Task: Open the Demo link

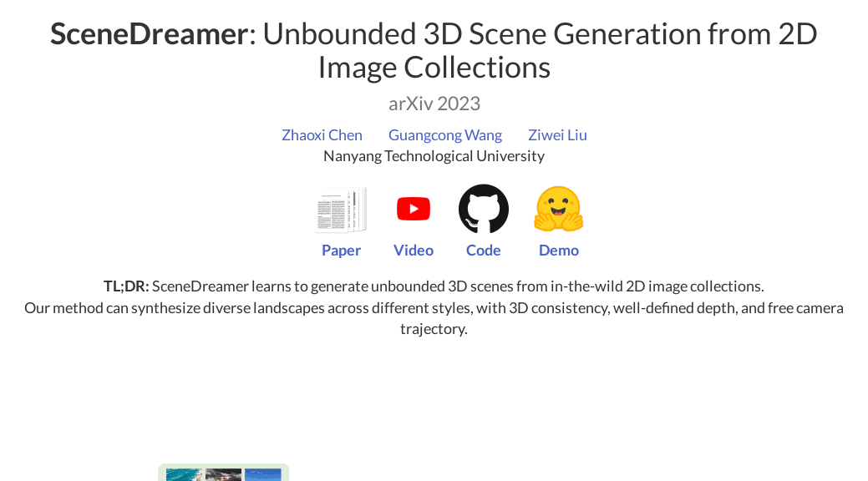Action: [x=558, y=250]
